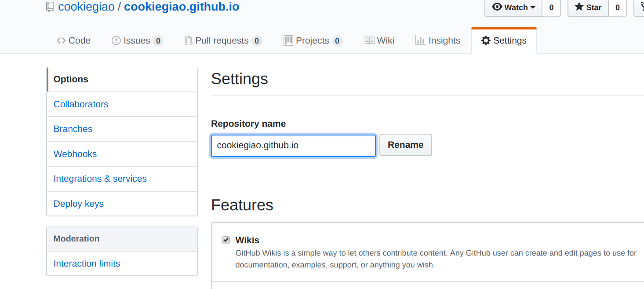Uncheck the Wikis feature checkbox
Screen dimensions: 644x289
(226, 240)
